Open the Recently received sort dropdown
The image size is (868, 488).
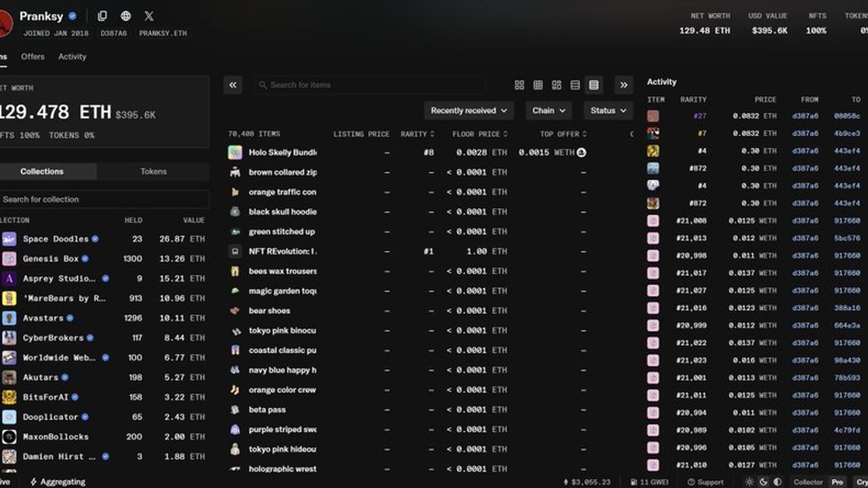tap(469, 111)
